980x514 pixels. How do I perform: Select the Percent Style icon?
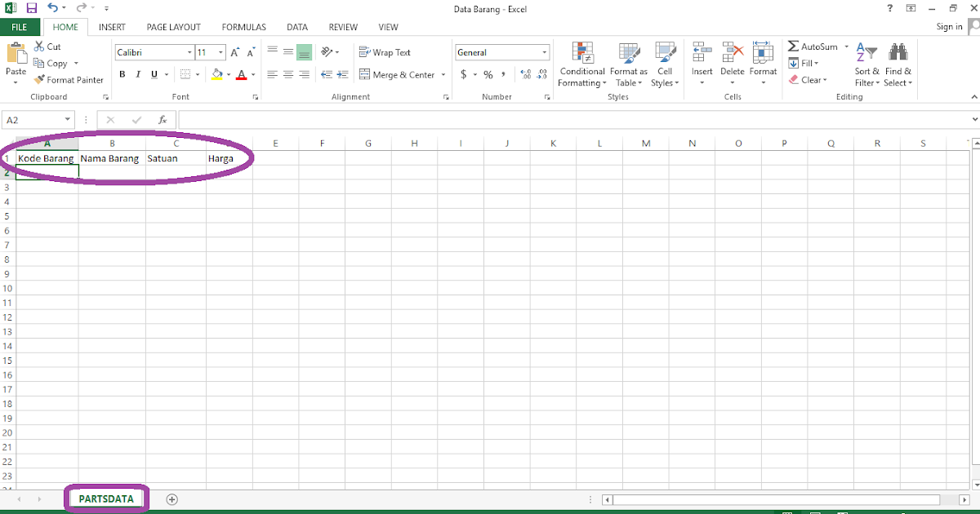tap(488, 74)
